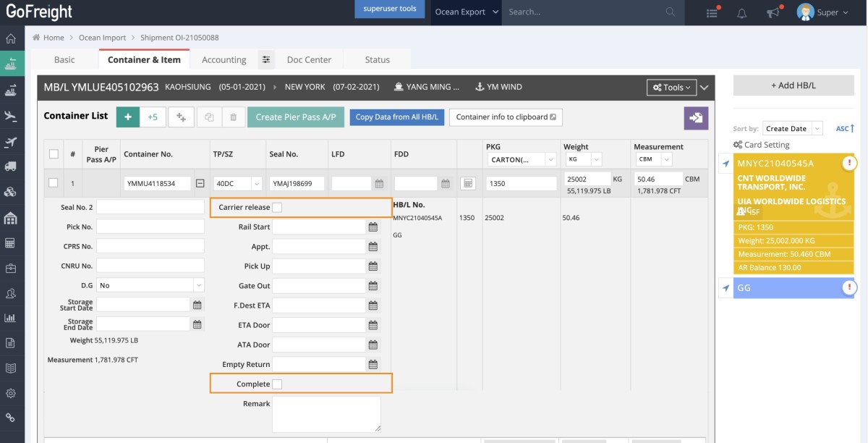Screen dimensions: 868x443
Task: Enable the Carrier release checkbox
Action: 277,208
